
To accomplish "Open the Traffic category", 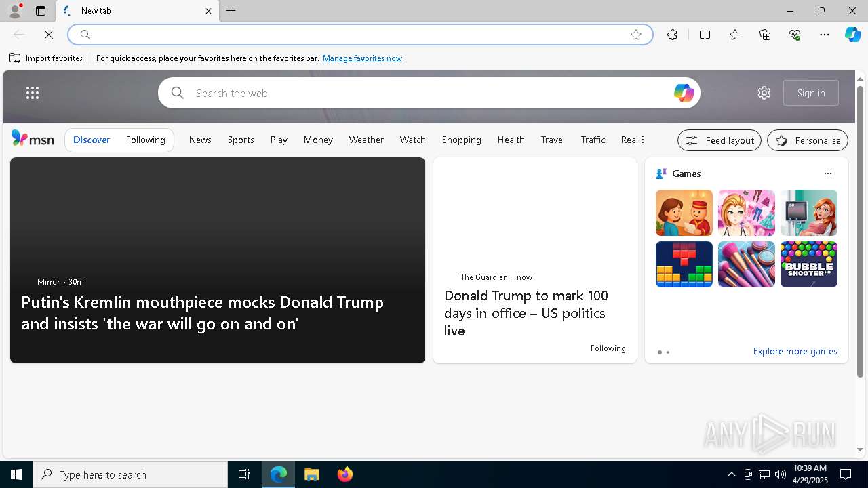I will point(593,140).
